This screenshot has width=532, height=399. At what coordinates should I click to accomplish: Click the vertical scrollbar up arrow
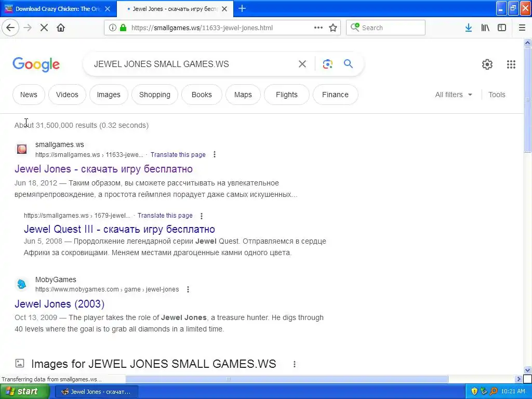[528, 43]
